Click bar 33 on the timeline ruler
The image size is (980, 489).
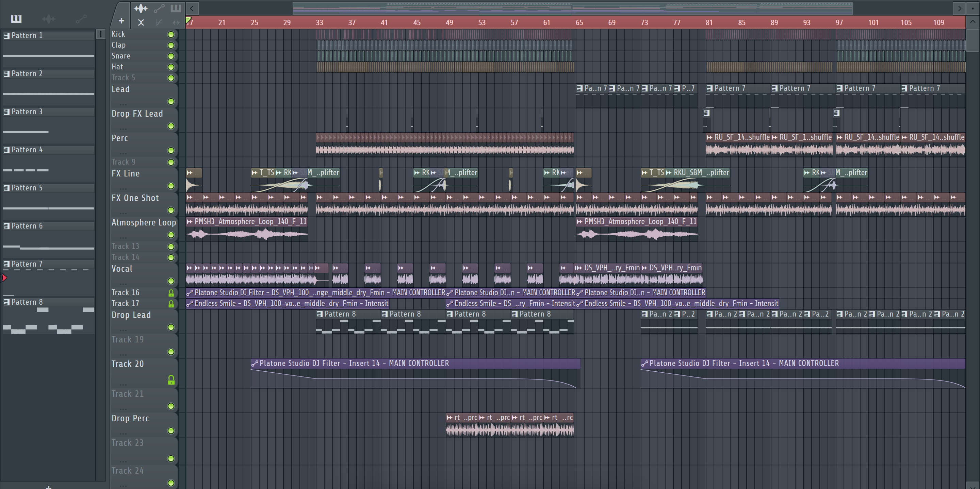(319, 22)
